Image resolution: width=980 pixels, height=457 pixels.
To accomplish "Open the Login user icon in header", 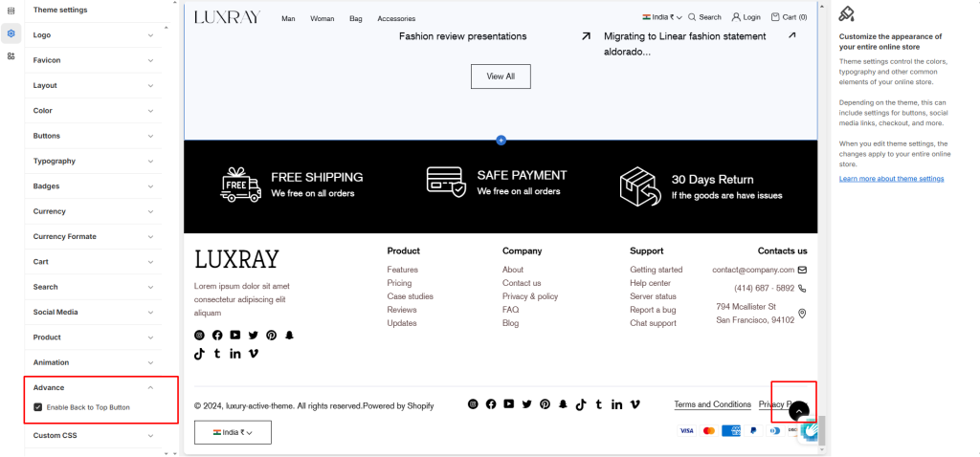I will pyautogui.click(x=736, y=17).
